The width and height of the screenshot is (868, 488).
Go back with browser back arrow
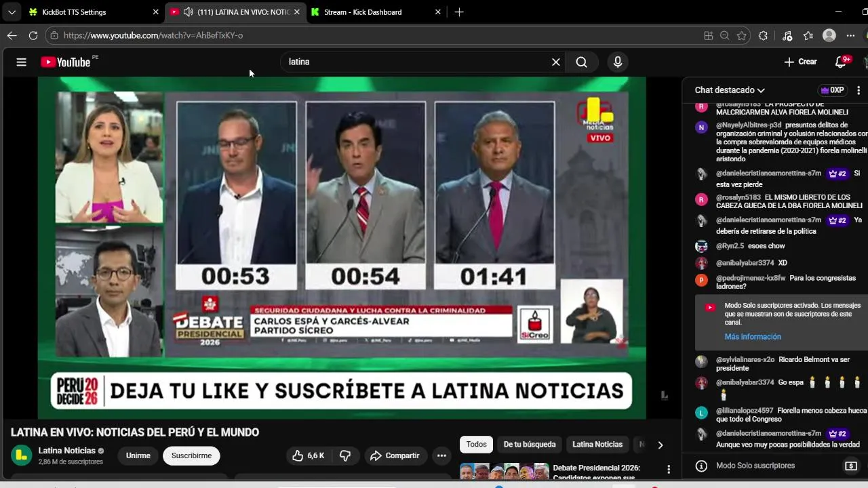(x=12, y=35)
